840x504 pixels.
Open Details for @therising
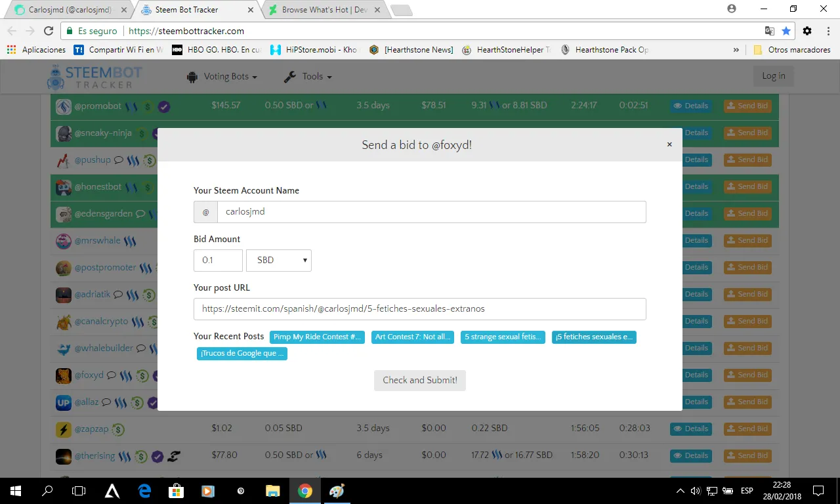click(x=691, y=455)
